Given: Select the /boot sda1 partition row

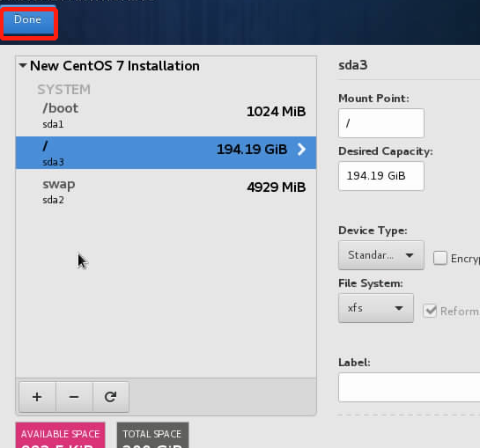Looking at the screenshot, I should [166, 116].
